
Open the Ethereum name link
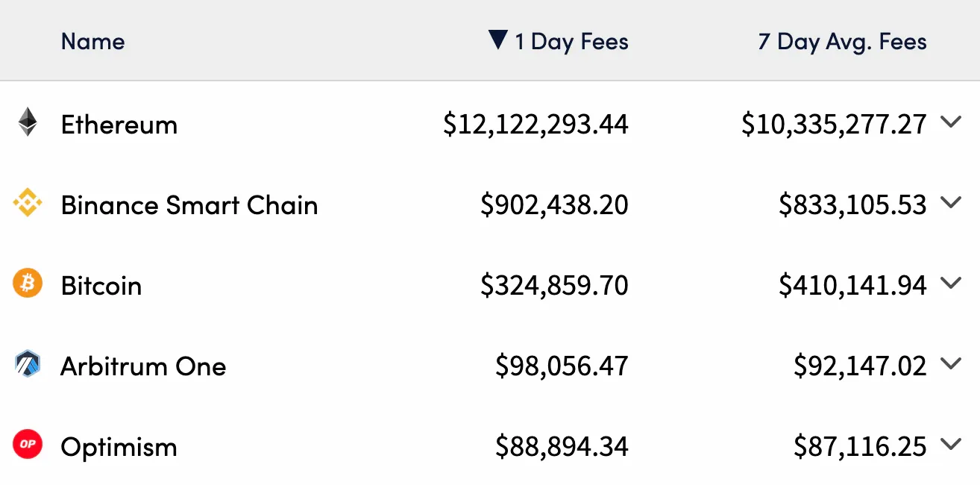pyautogui.click(x=119, y=125)
